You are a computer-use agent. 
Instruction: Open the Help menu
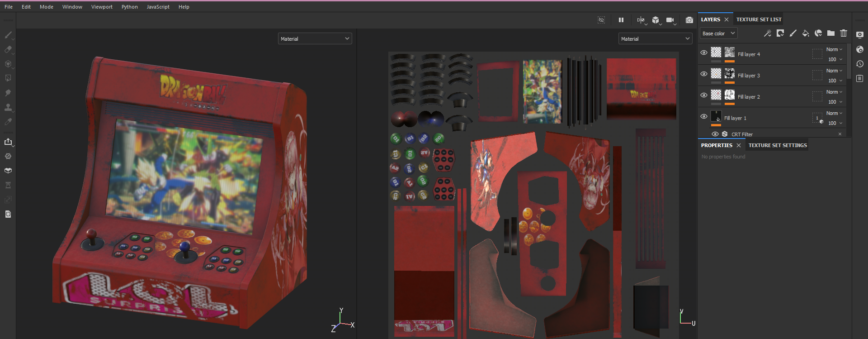tap(184, 7)
